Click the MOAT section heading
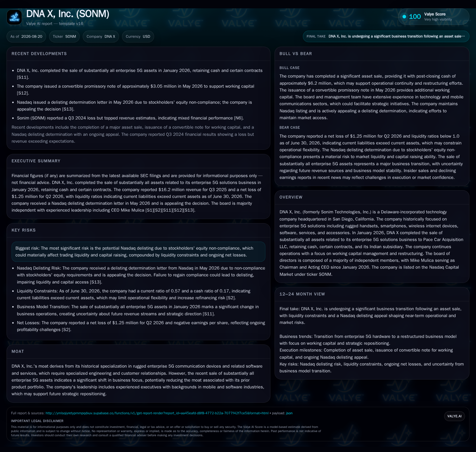 [18, 352]
